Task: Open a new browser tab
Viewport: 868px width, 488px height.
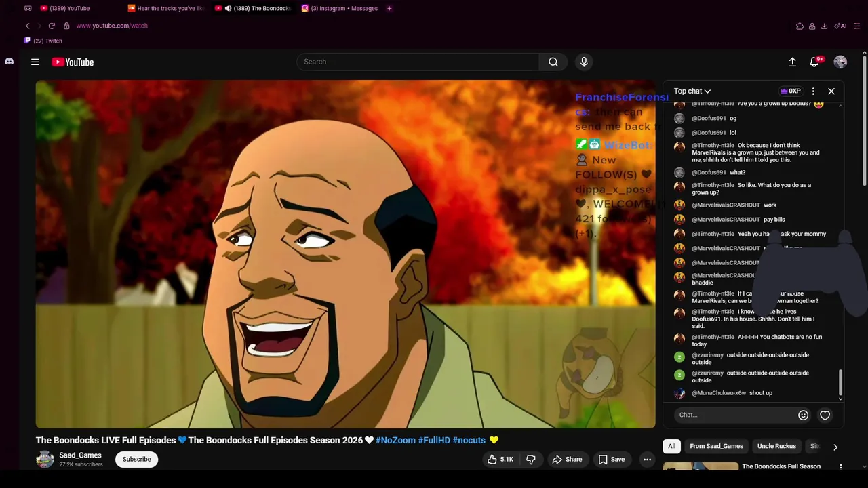Action: 389,8
